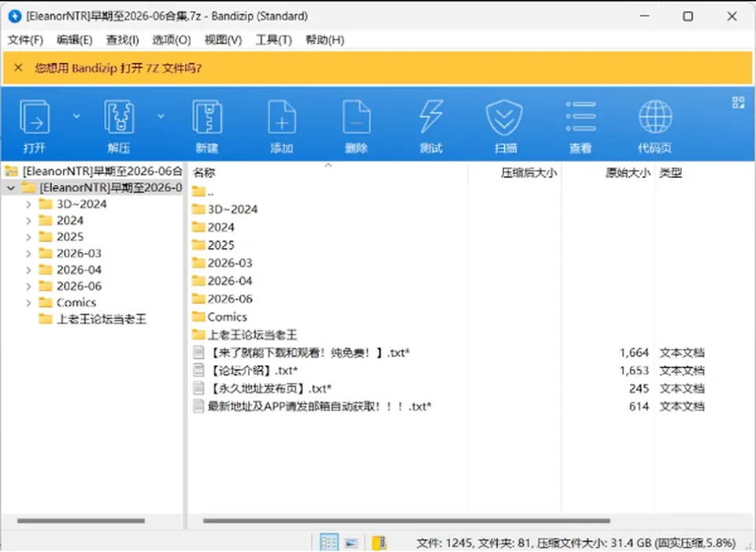Click the toolbar customize grid icon
Image resolution: width=756 pixels, height=552 pixels.
tap(738, 102)
